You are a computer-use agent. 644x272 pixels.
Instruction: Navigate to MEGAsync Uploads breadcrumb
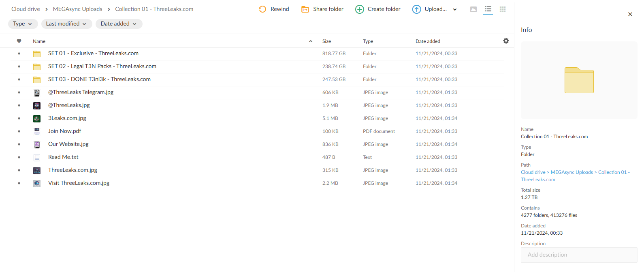coord(77,9)
